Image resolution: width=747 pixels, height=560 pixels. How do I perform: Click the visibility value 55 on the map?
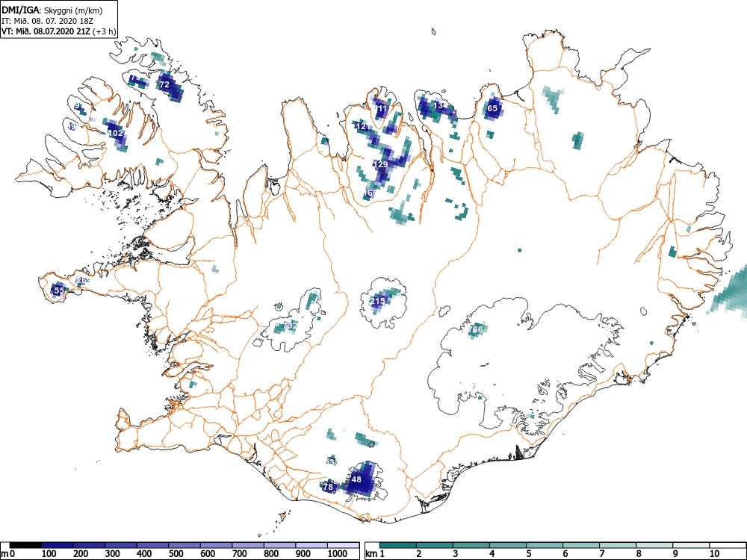[59, 290]
